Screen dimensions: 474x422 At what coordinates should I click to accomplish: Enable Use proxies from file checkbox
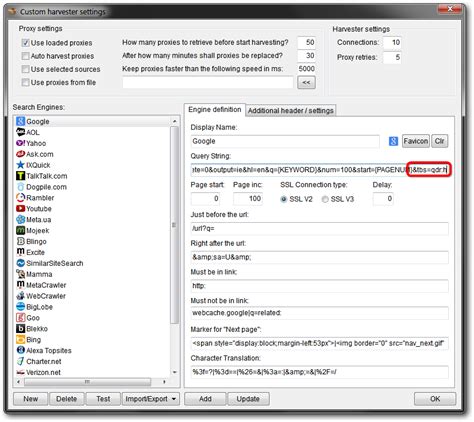coord(25,82)
